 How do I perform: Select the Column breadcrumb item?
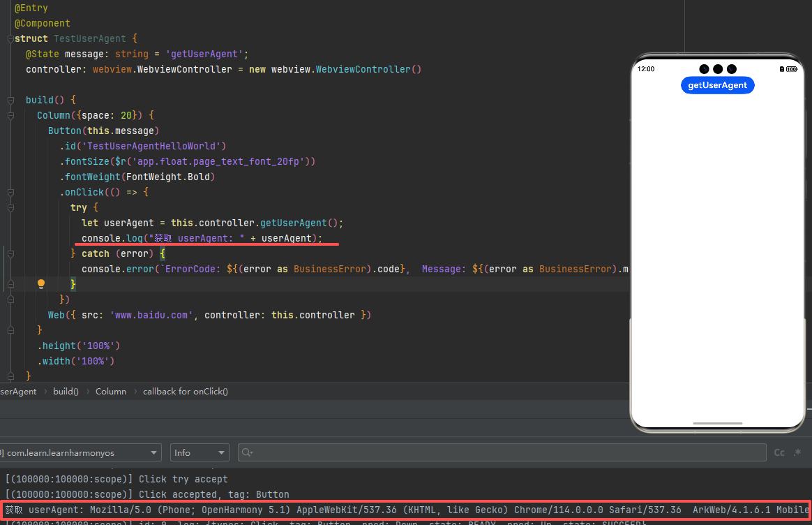pyautogui.click(x=111, y=391)
